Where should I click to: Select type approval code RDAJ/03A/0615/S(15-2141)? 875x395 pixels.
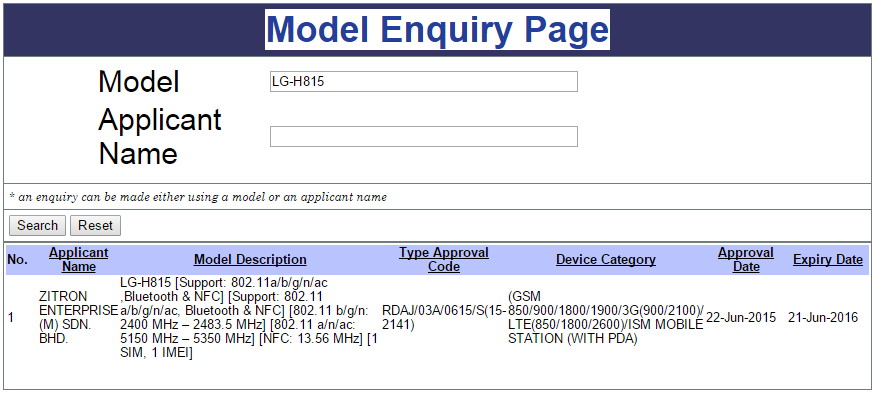pyautogui.click(x=444, y=317)
